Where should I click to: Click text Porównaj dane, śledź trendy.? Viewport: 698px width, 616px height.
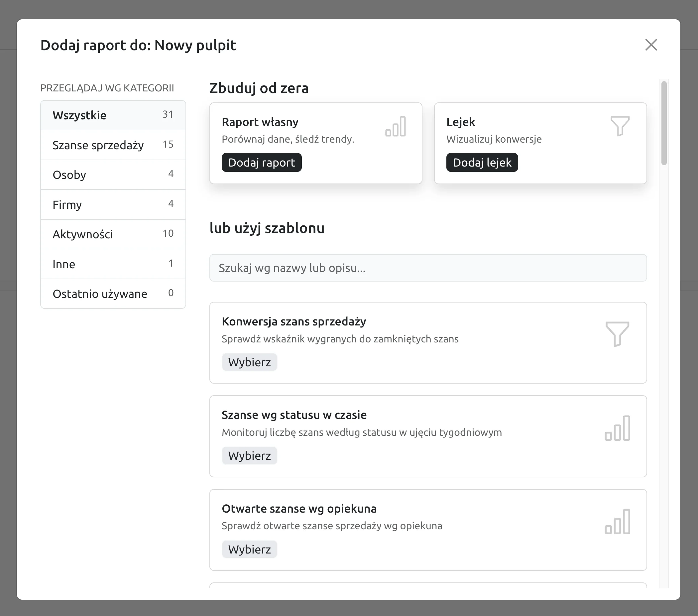coord(288,139)
